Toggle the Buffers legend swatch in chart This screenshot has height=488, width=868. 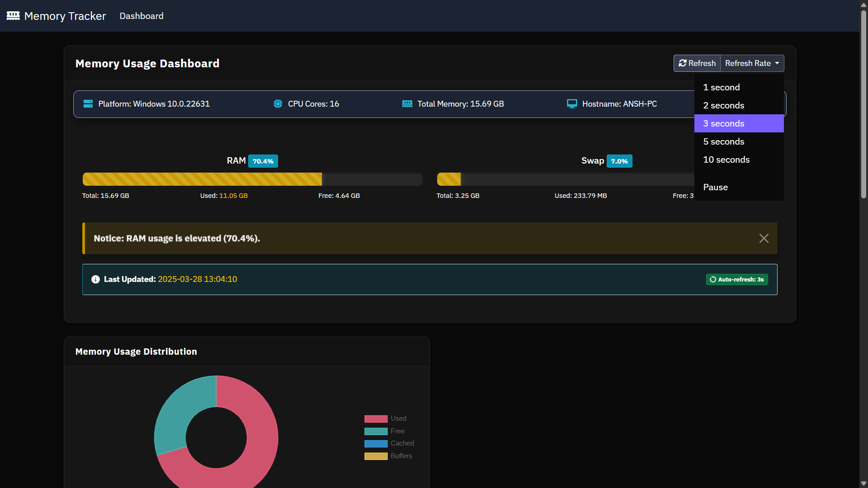tap(376, 456)
